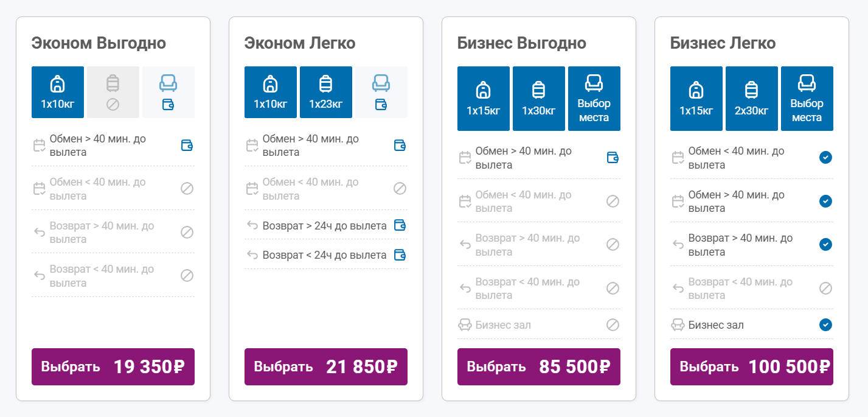
Task: Click checkmark for Возврат > 40 мин. in Бизнес Легко
Action: [x=825, y=244]
